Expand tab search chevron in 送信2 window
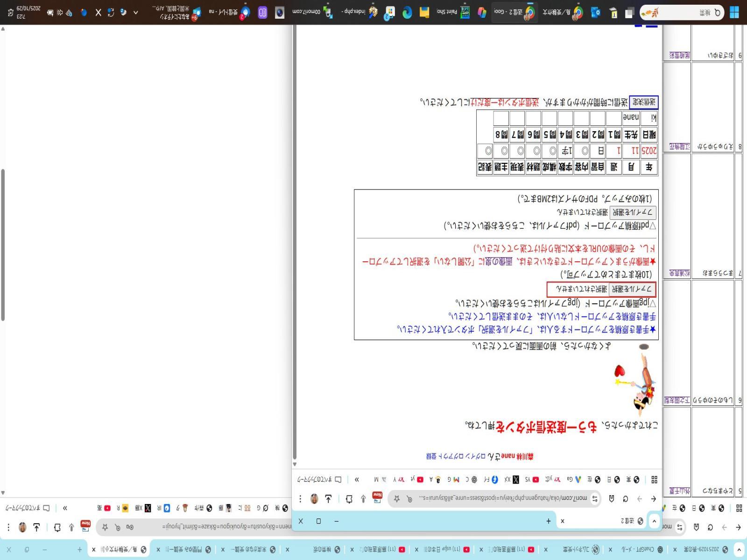This screenshot has width=747, height=560. point(654,521)
